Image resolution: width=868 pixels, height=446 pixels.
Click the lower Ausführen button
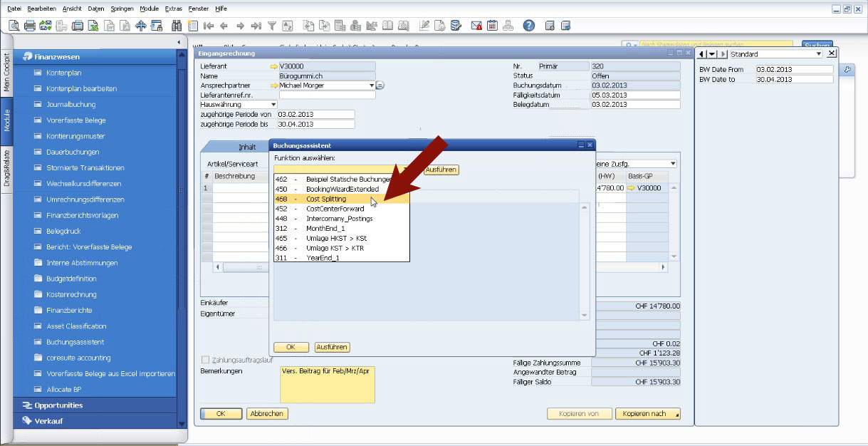332,347
